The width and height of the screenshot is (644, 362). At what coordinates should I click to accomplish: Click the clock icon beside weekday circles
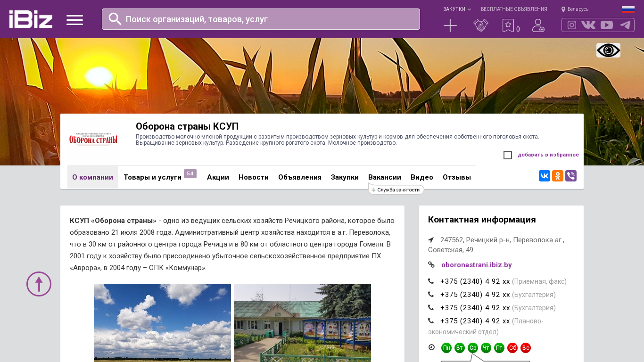pyautogui.click(x=431, y=347)
